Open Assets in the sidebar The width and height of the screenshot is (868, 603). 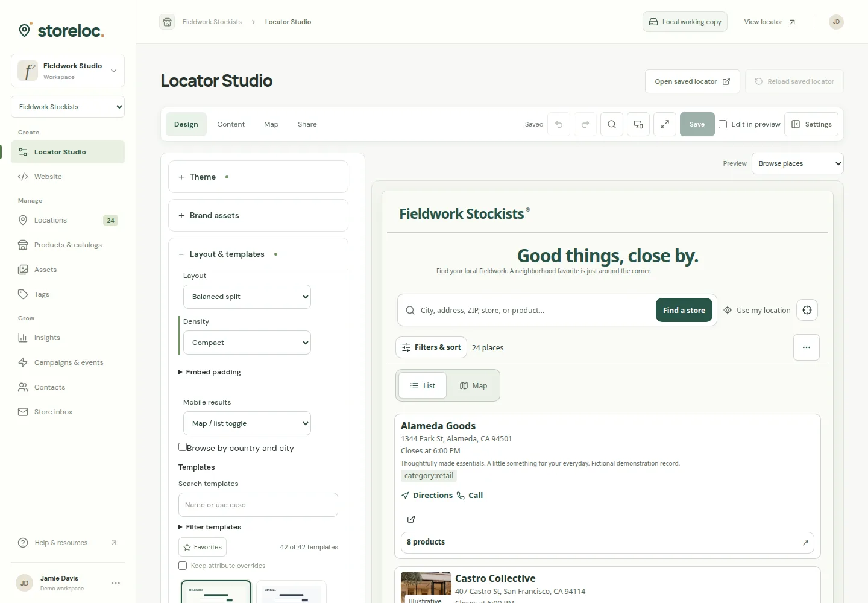point(68,270)
